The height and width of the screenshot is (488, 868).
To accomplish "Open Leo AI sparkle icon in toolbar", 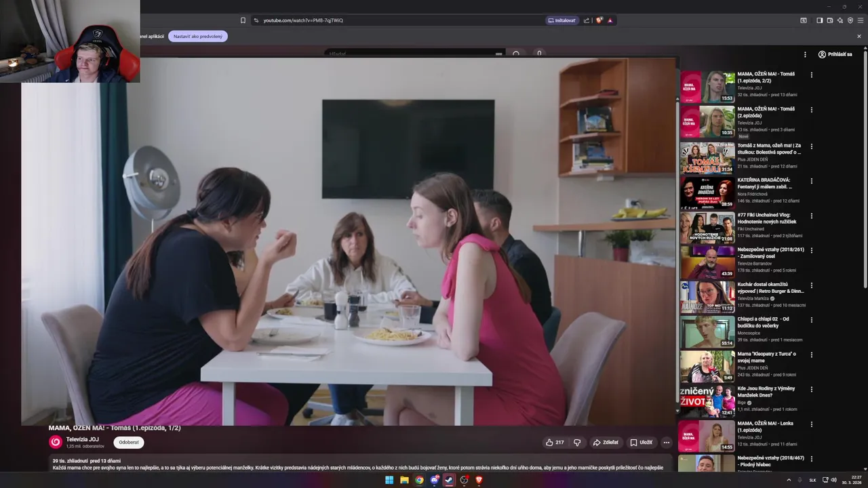I will point(840,20).
